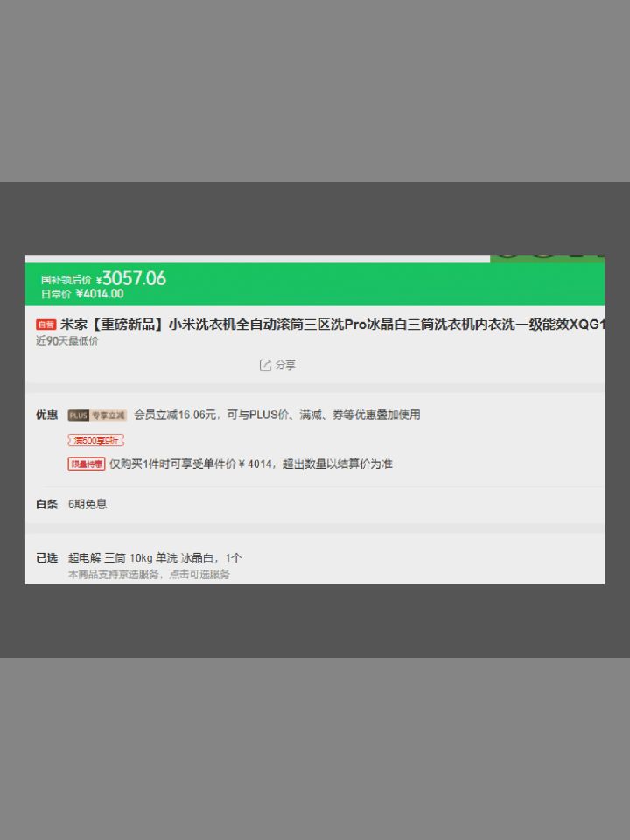
Task: Click the red 自营 badge
Action: coord(46,325)
